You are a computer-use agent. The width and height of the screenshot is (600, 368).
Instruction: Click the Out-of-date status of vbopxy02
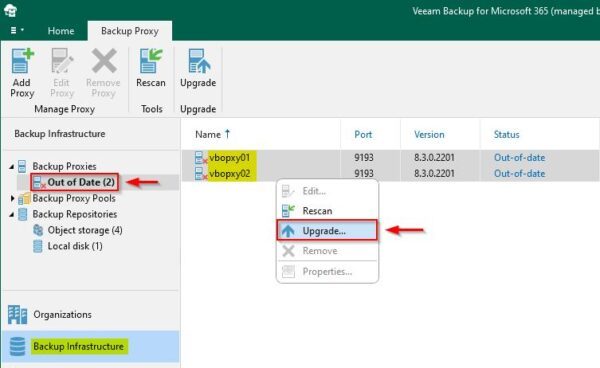(519, 174)
